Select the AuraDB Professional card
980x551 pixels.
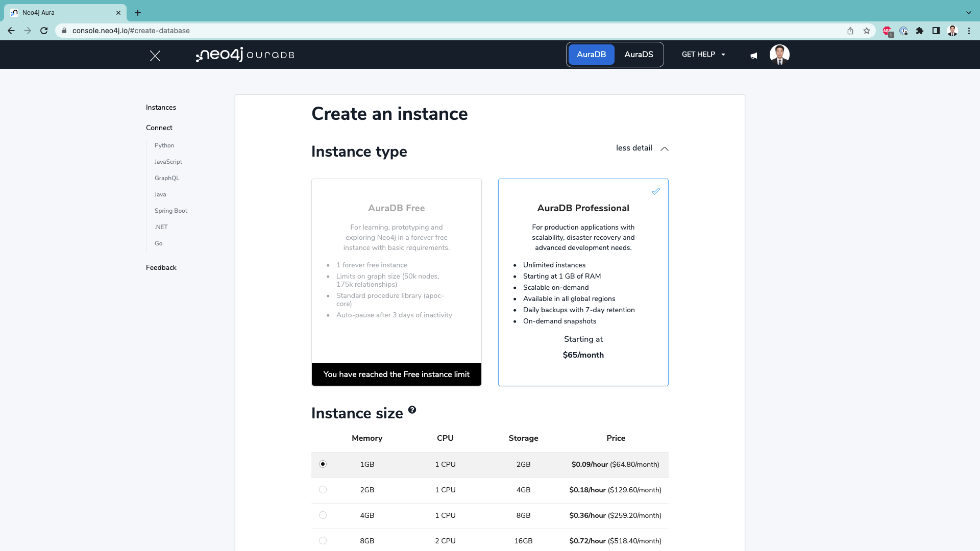coord(583,282)
